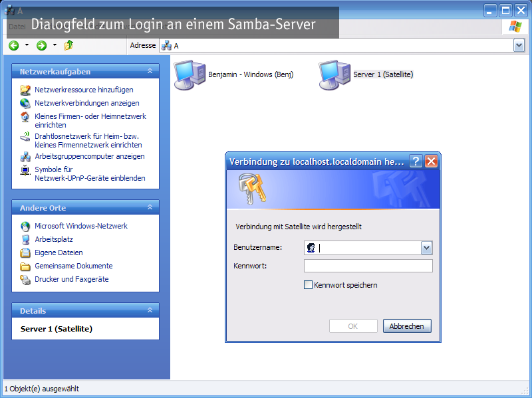Cancel the login with Abbrechen

pyautogui.click(x=407, y=326)
